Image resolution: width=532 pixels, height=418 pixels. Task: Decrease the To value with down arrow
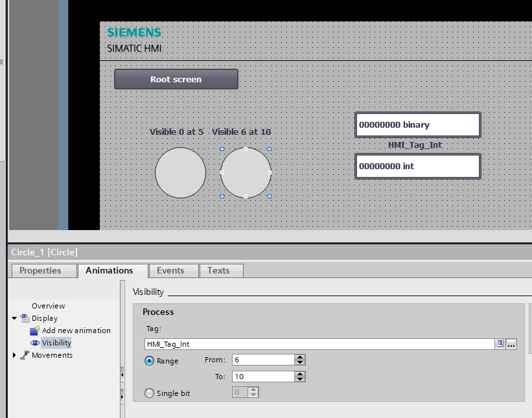point(299,379)
